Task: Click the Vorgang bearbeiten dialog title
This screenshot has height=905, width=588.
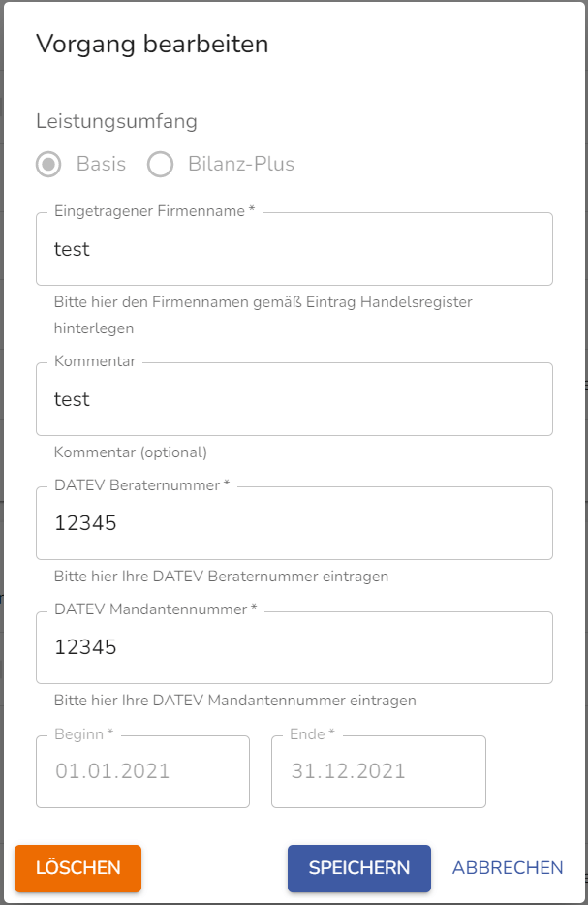Action: tap(152, 44)
